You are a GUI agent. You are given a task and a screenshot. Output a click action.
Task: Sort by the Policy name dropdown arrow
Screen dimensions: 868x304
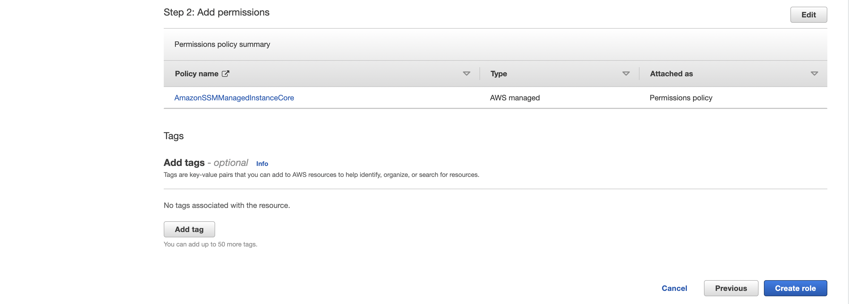[466, 74]
